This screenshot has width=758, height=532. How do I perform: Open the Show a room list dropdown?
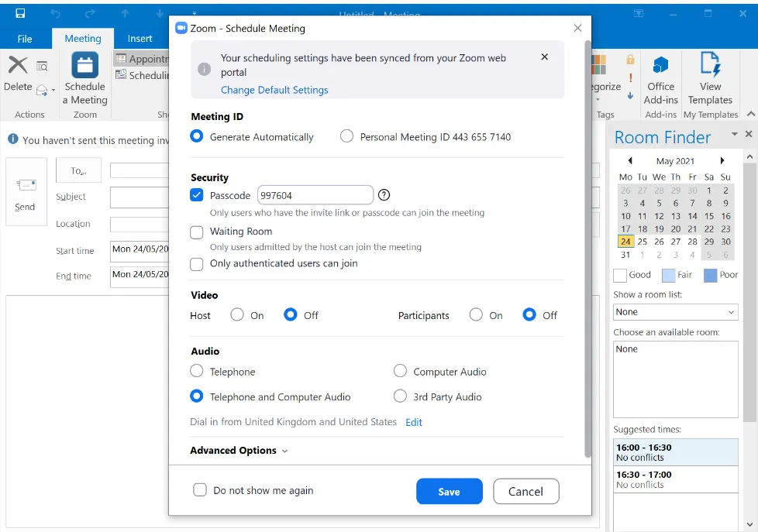coord(675,312)
